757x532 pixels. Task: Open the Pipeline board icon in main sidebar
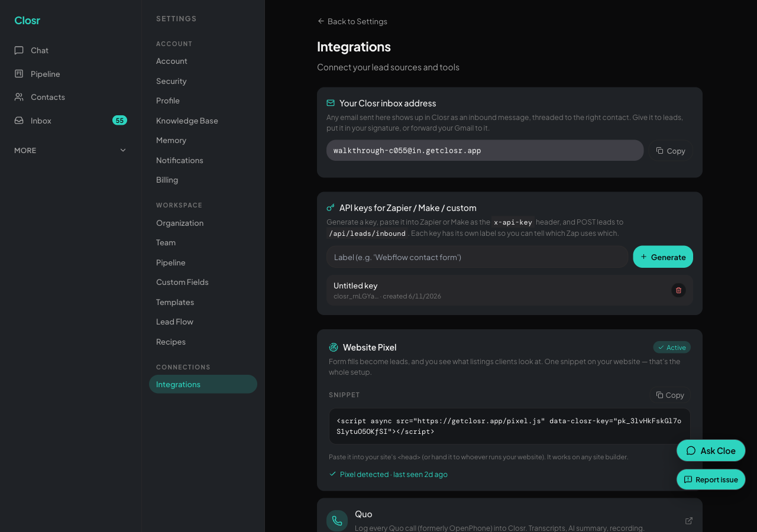tap(19, 74)
